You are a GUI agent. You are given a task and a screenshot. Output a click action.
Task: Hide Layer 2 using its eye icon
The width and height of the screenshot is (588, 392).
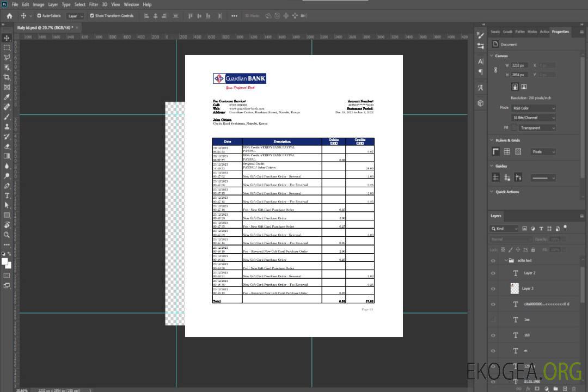coord(493,273)
